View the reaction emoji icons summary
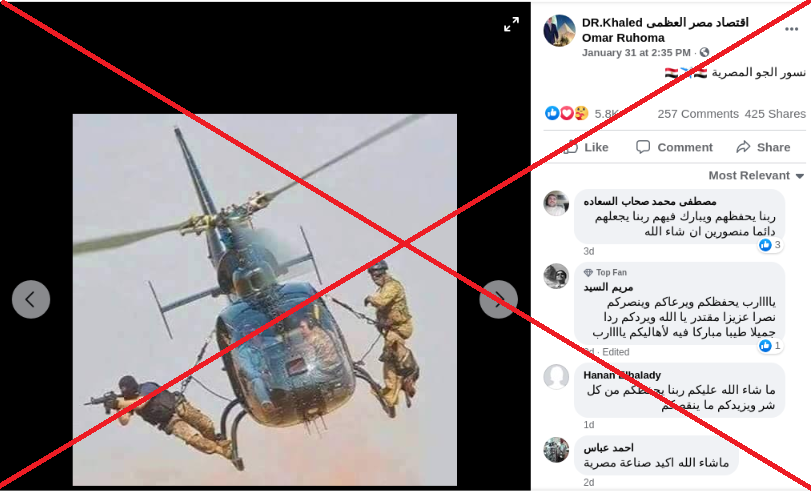This screenshot has height=495, width=811. 567,113
